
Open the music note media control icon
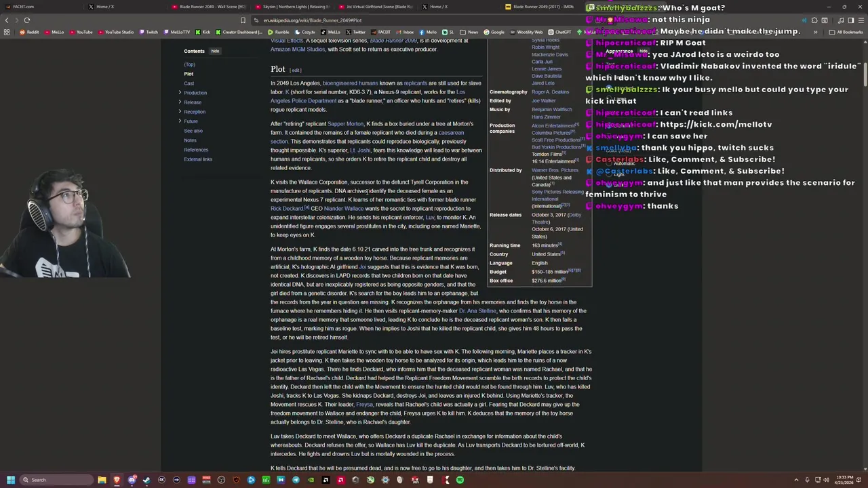coord(841,20)
